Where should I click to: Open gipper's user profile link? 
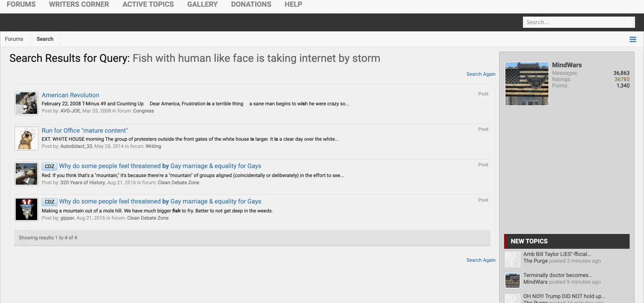point(67,218)
